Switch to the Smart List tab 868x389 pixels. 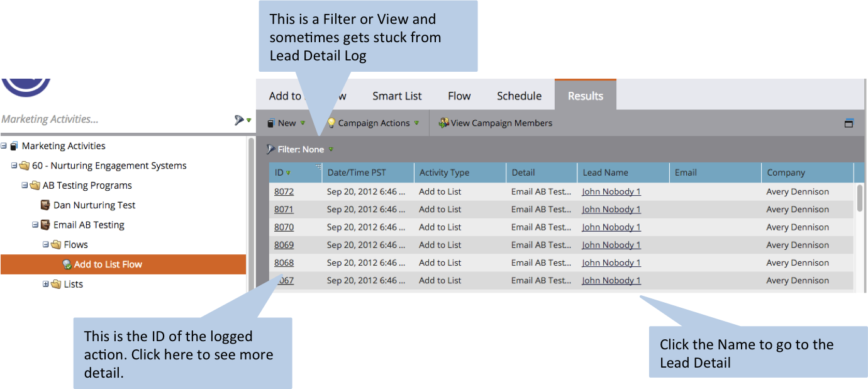tap(397, 96)
